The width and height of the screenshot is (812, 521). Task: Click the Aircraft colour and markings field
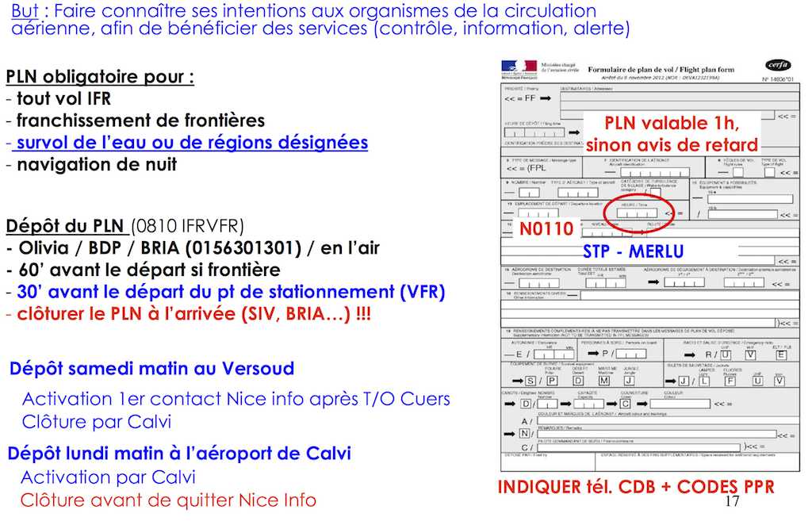pyautogui.click(x=668, y=421)
